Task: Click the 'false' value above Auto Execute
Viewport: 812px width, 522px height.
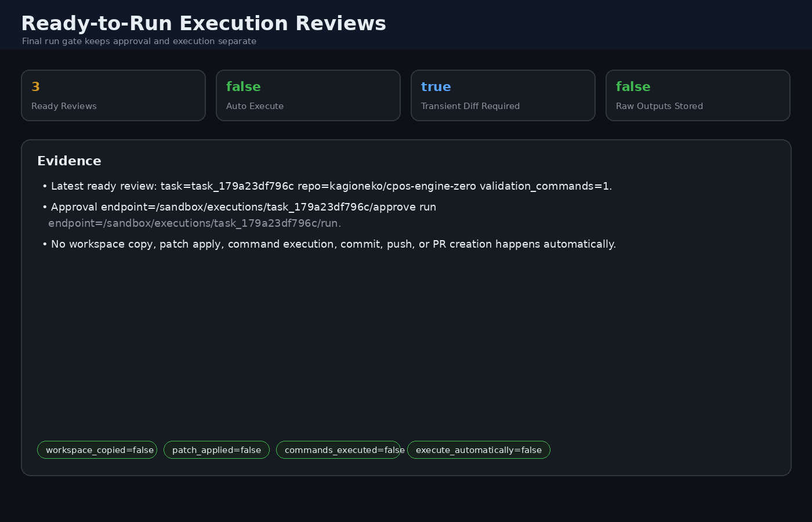Action: [244, 86]
